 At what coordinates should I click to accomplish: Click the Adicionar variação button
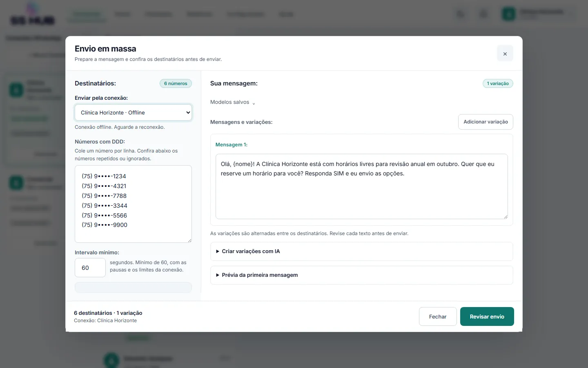tap(486, 122)
